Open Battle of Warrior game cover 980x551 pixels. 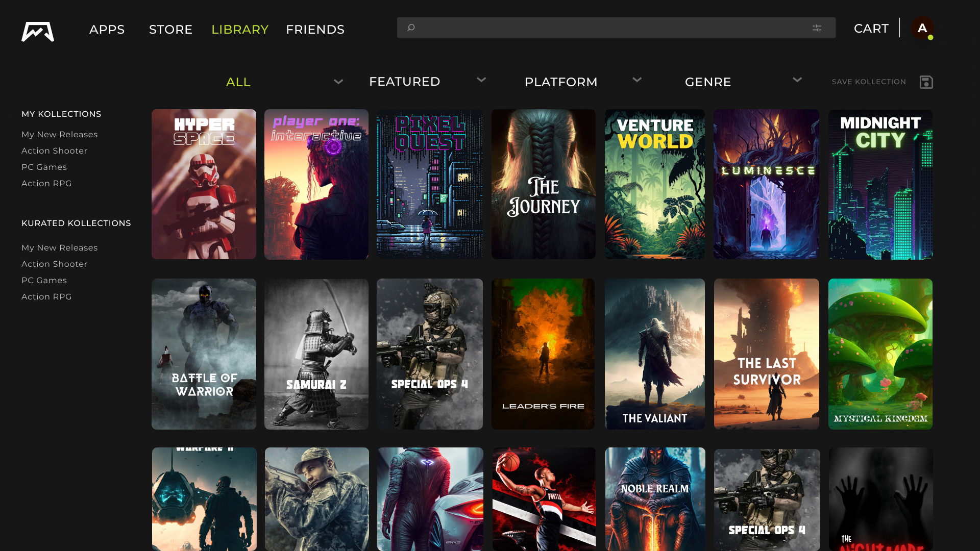coord(204,354)
